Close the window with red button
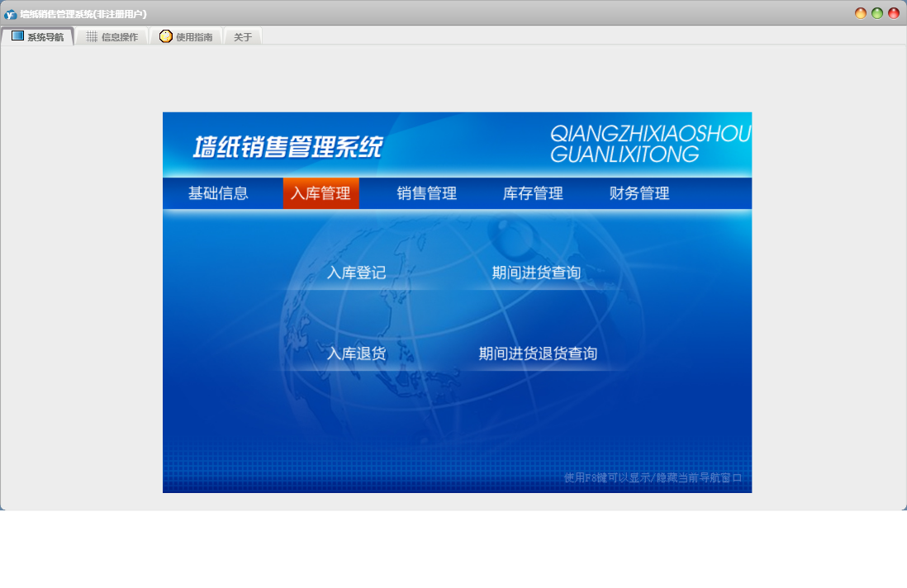Viewport: 907px width, 588px height. 894,13
